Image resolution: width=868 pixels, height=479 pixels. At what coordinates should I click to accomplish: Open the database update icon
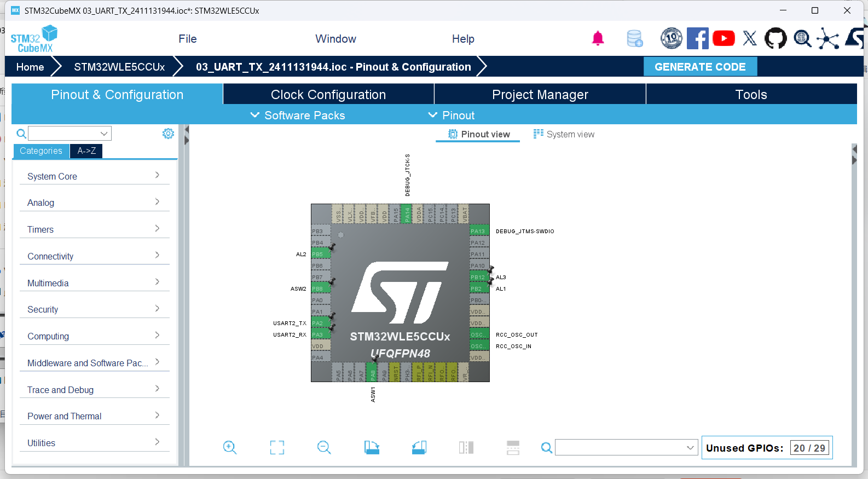635,38
